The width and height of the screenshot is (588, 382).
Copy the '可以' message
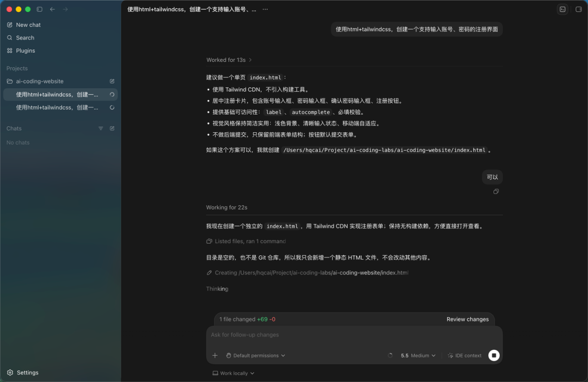click(496, 192)
